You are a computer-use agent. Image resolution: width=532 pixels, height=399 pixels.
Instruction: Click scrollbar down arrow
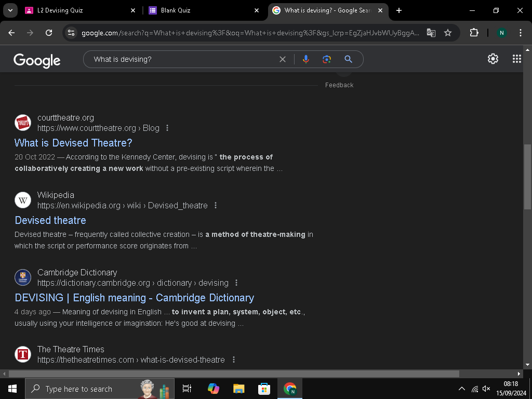point(527,364)
